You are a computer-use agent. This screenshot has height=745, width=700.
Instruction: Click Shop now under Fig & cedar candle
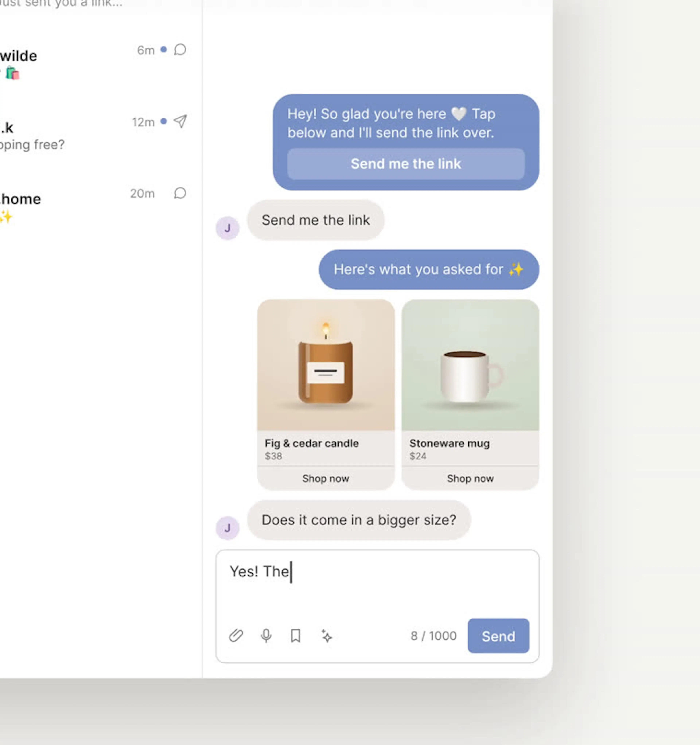point(325,478)
